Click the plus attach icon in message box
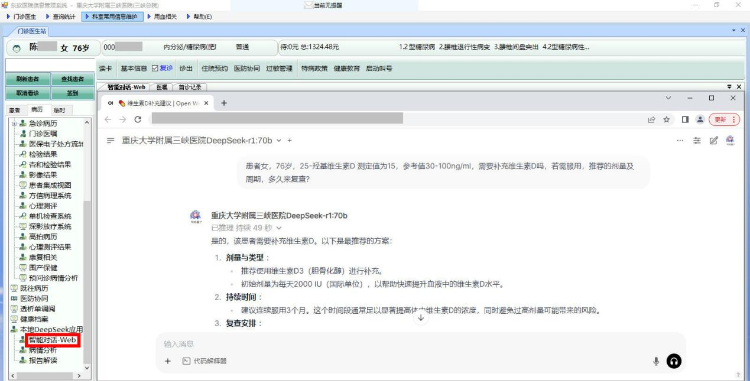This screenshot has height=381, width=750. click(168, 361)
